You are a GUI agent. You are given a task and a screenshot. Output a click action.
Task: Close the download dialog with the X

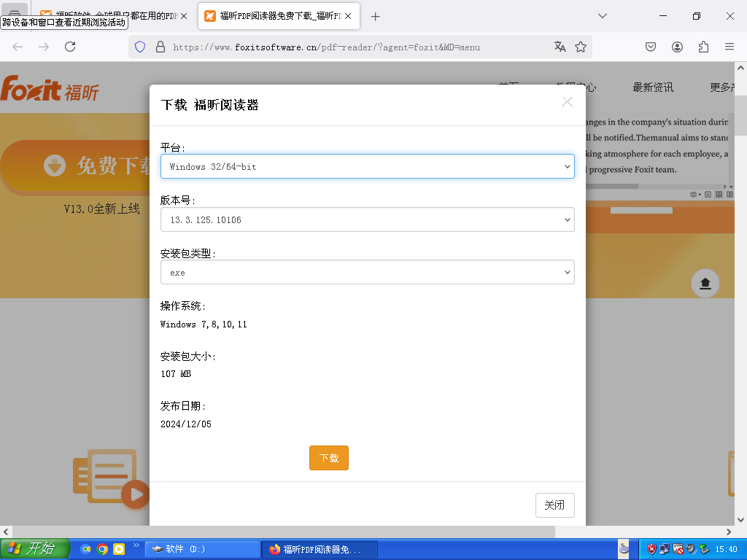pyautogui.click(x=567, y=102)
